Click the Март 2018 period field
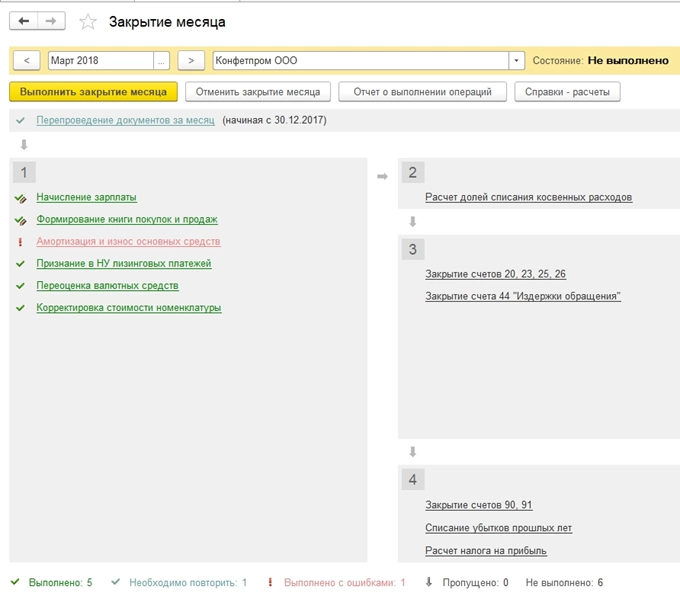 100,61
